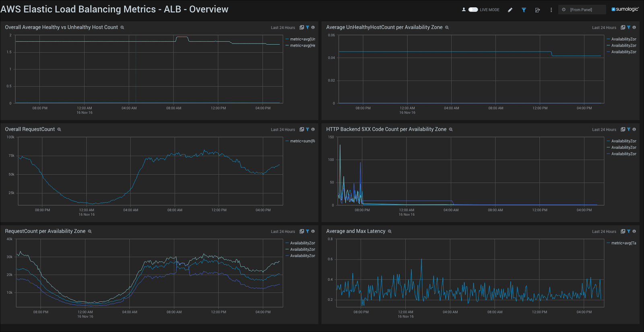Click the user profile icon beside Live Mode
This screenshot has width=644, height=332.
coord(464,10)
